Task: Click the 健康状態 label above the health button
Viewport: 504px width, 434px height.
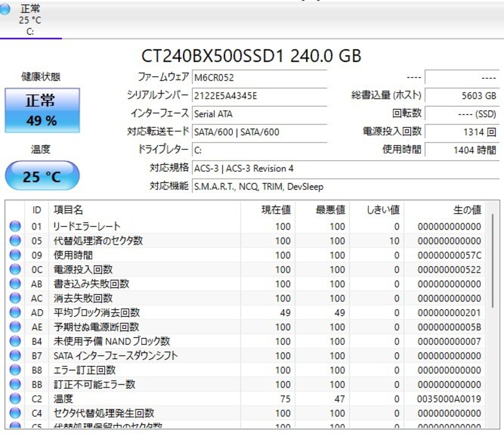Action: tap(41, 76)
